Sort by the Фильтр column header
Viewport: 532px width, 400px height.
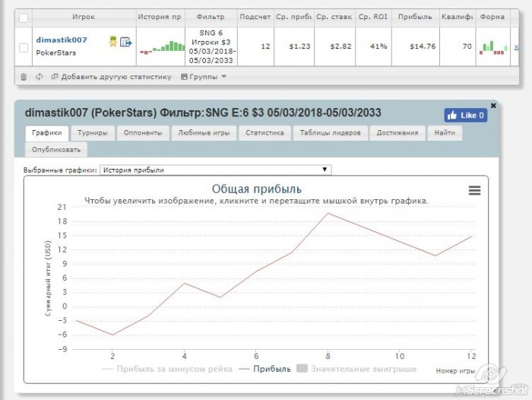[x=211, y=17]
